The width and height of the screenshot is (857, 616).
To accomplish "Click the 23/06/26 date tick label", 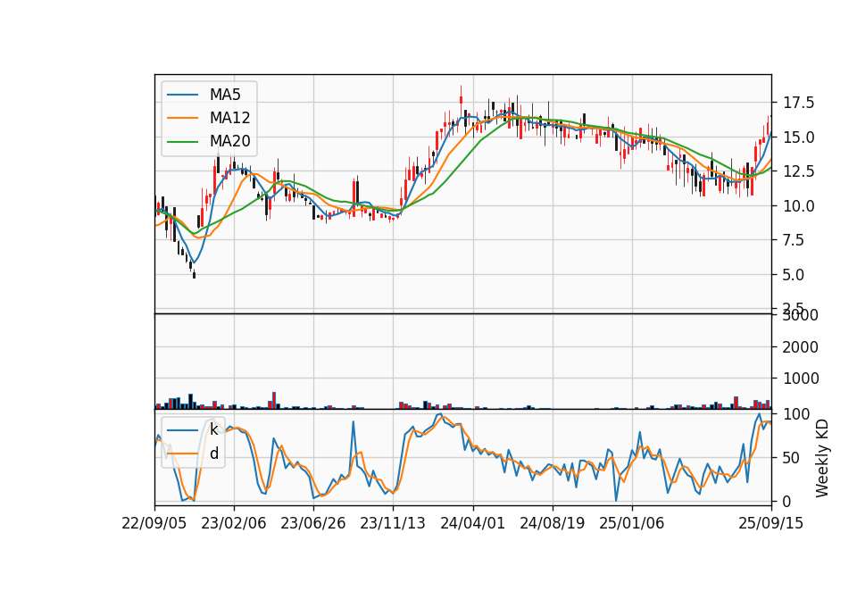I will pyautogui.click(x=313, y=524).
